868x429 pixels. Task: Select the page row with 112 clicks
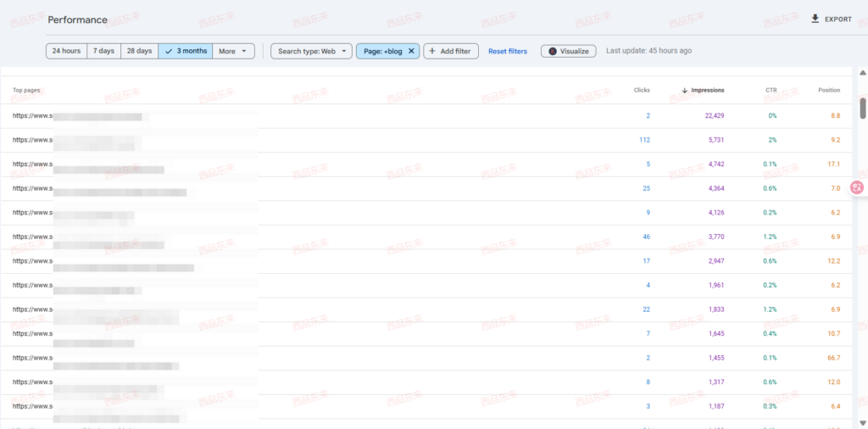pyautogui.click(x=339, y=140)
